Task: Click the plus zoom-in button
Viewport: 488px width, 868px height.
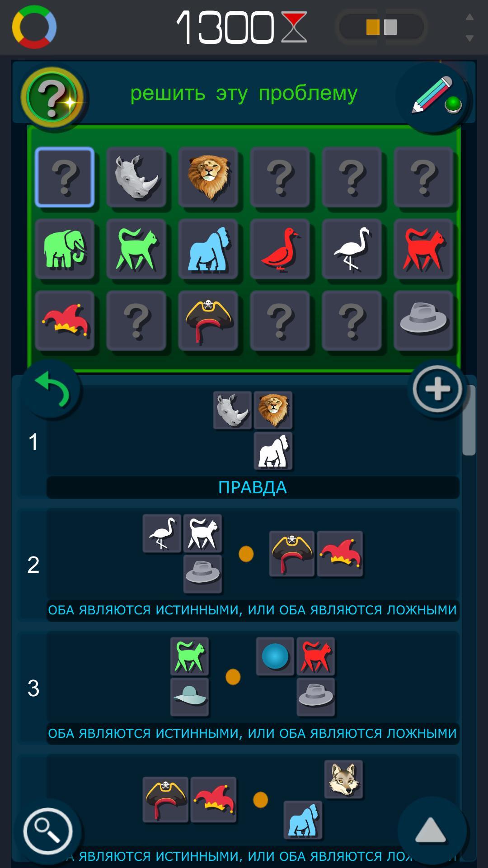Action: pos(437,389)
